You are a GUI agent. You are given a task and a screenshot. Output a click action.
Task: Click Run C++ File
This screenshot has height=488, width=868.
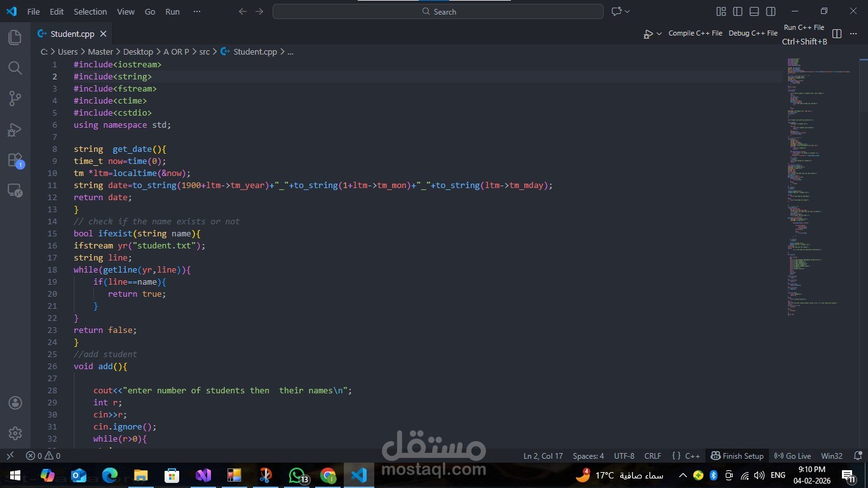804,27
